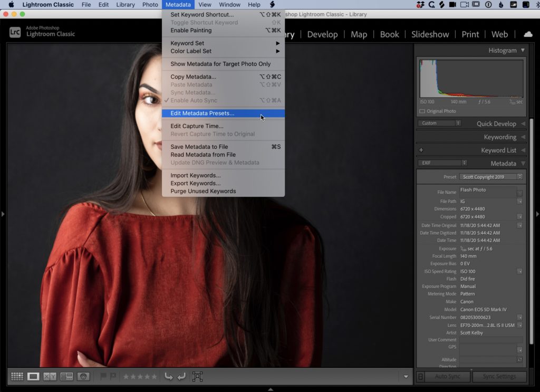Click the User Comment field
The height and width of the screenshot is (392, 540).
point(490,340)
